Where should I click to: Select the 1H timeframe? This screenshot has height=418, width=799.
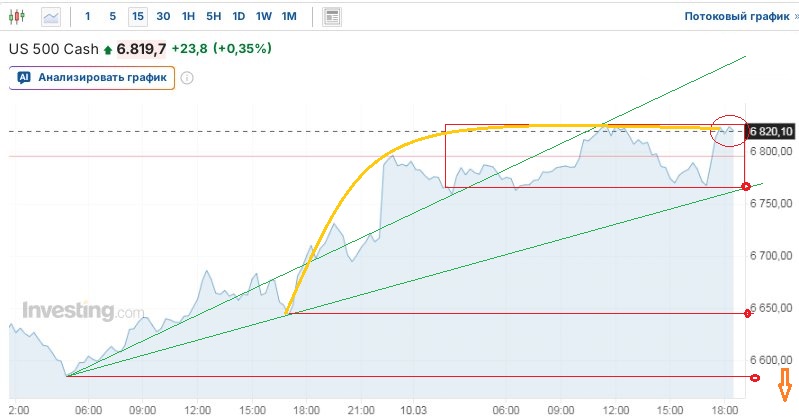pos(188,17)
